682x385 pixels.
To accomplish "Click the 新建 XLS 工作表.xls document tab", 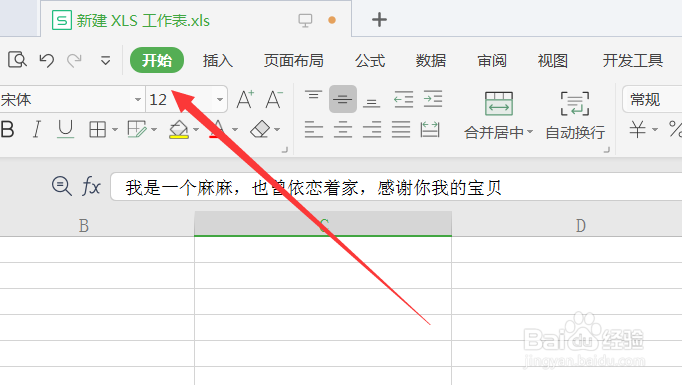I will [196, 20].
